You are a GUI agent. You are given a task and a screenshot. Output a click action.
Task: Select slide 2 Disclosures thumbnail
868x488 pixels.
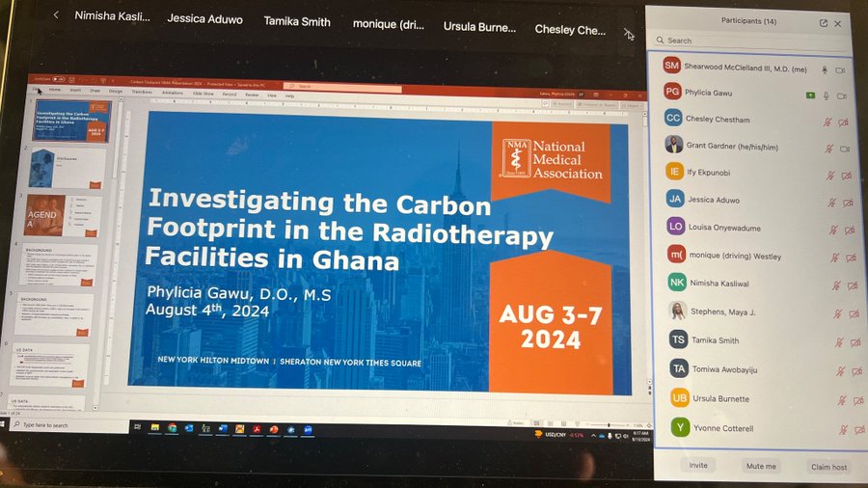(x=67, y=168)
